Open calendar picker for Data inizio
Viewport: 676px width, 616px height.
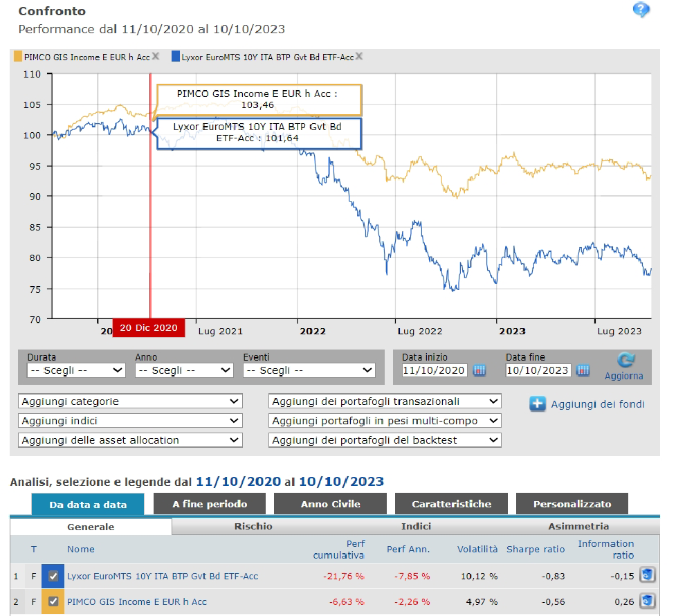479,370
